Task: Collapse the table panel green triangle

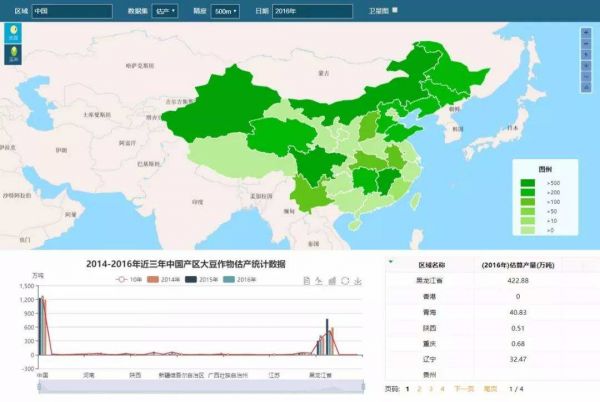Action: coord(391,261)
